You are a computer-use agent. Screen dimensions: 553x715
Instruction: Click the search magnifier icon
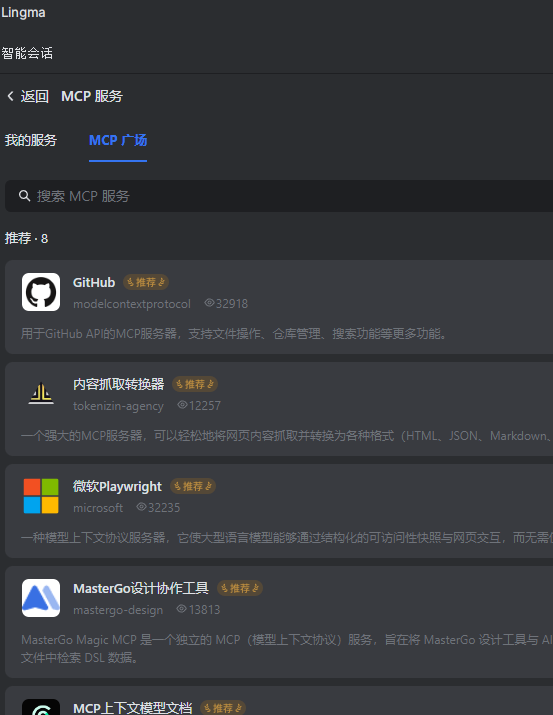25,196
